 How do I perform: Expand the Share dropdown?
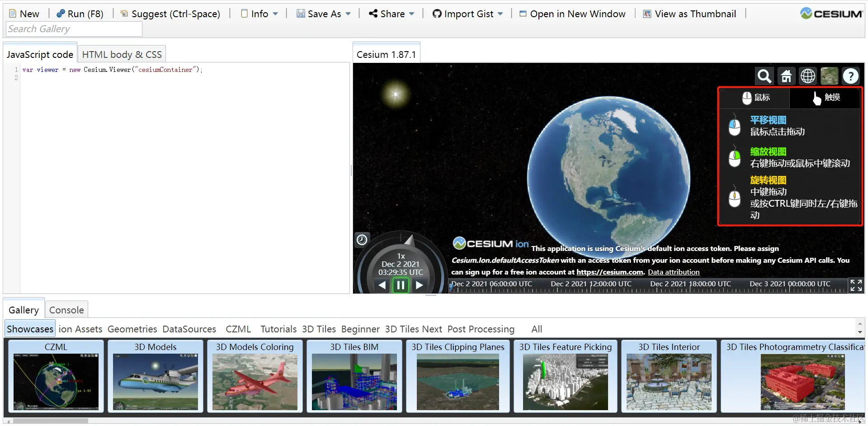(392, 14)
